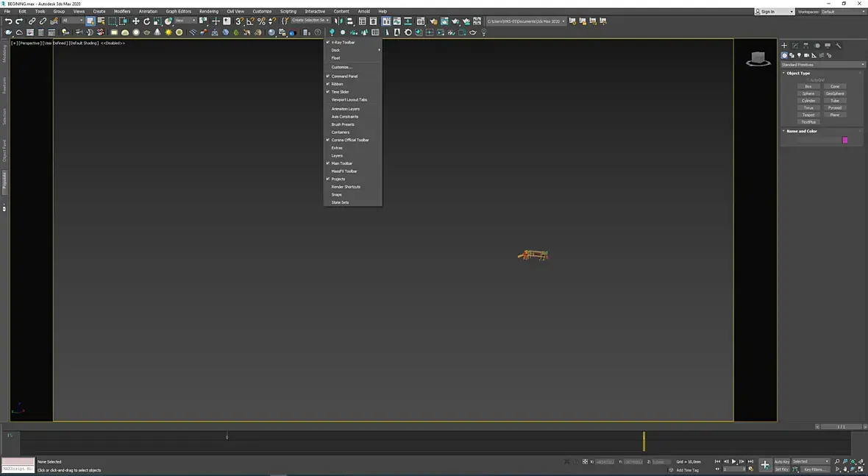Uncheck Command Panel in the toolbar menu
The height and width of the screenshot is (476, 868).
(344, 77)
